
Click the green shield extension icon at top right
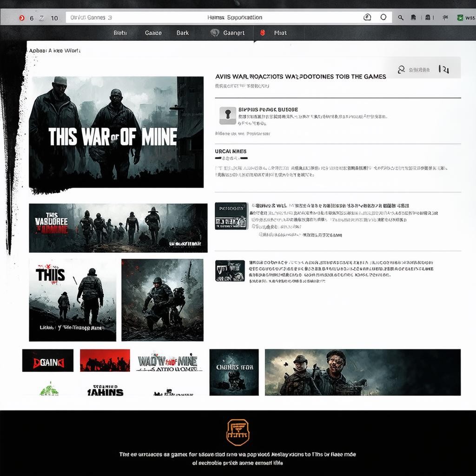(460, 18)
